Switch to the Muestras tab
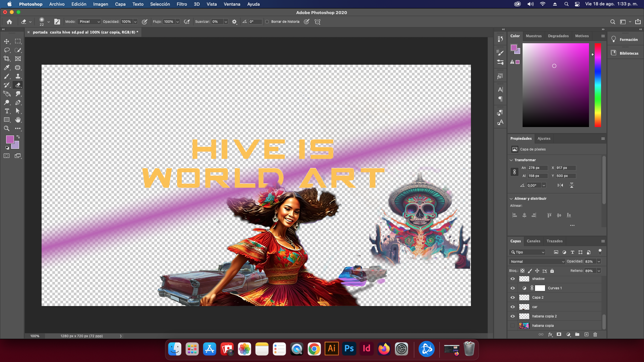The image size is (644, 362). pyautogui.click(x=534, y=36)
